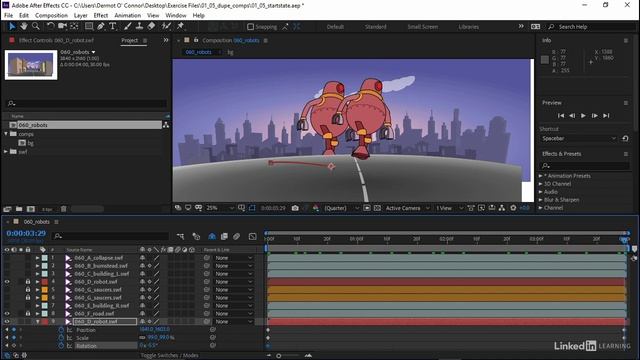Open the Active Camera dropdown
This screenshot has height=360, width=640.
407,208
